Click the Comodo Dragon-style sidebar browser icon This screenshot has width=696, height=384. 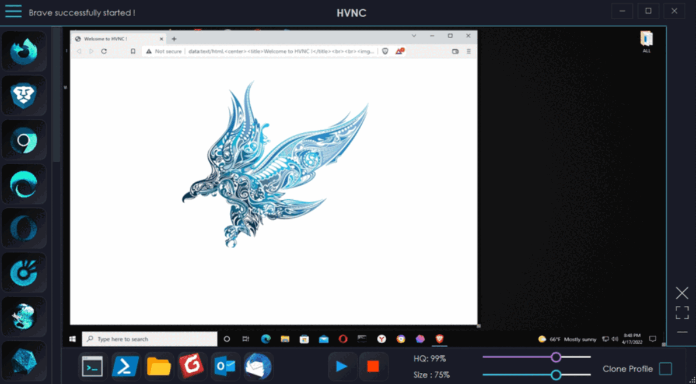tap(24, 273)
